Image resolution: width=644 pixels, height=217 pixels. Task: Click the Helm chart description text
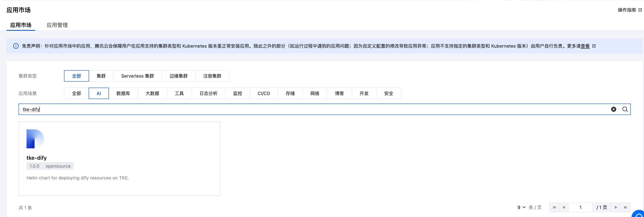pos(78,178)
